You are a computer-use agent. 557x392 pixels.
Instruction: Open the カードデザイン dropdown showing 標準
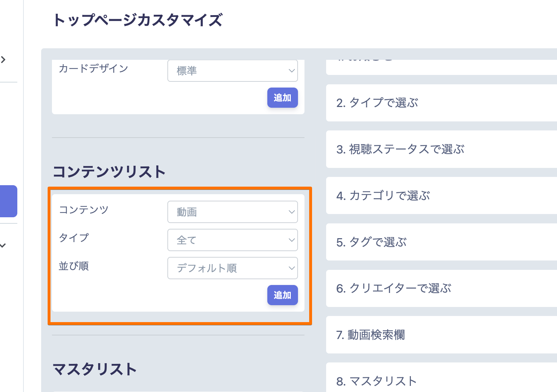[232, 71]
